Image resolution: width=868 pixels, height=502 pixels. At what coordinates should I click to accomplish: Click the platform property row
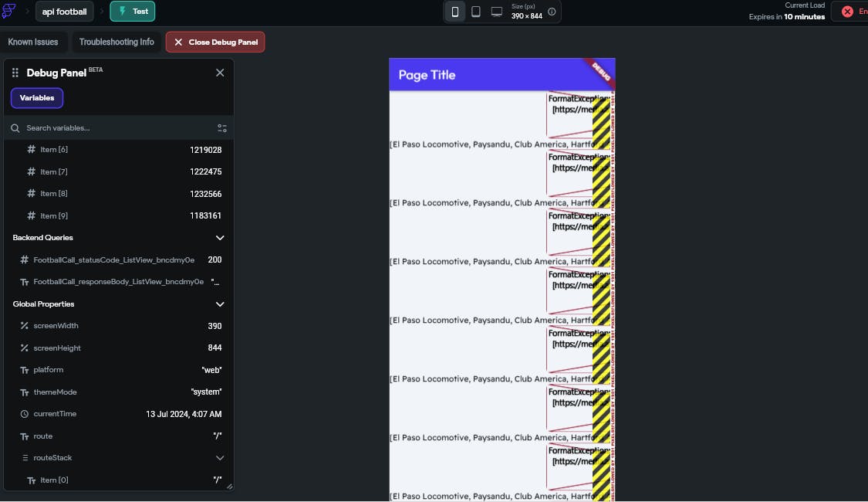point(119,370)
